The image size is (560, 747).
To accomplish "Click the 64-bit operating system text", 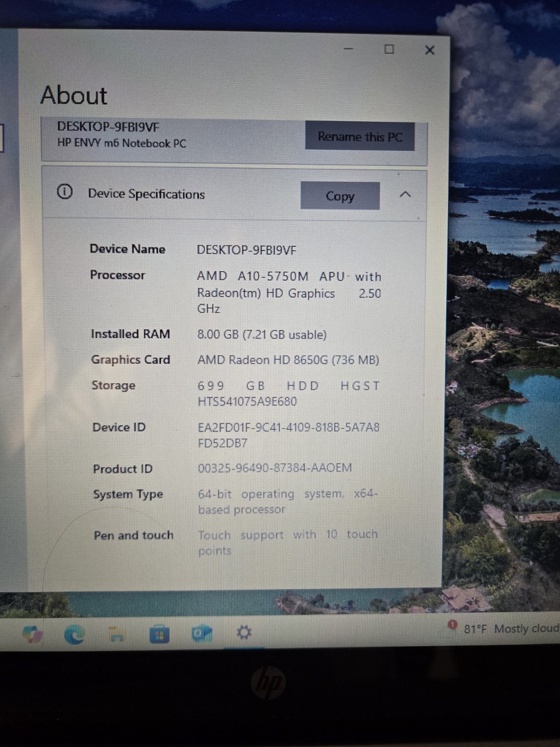I will [288, 501].
